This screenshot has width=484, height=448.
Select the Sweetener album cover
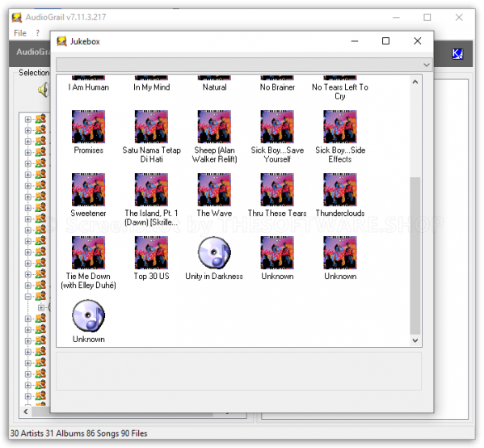(88, 189)
